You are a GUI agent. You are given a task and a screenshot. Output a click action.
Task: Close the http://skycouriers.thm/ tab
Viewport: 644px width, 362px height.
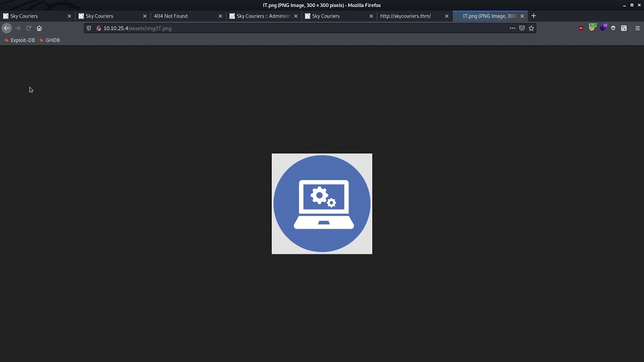tap(447, 16)
